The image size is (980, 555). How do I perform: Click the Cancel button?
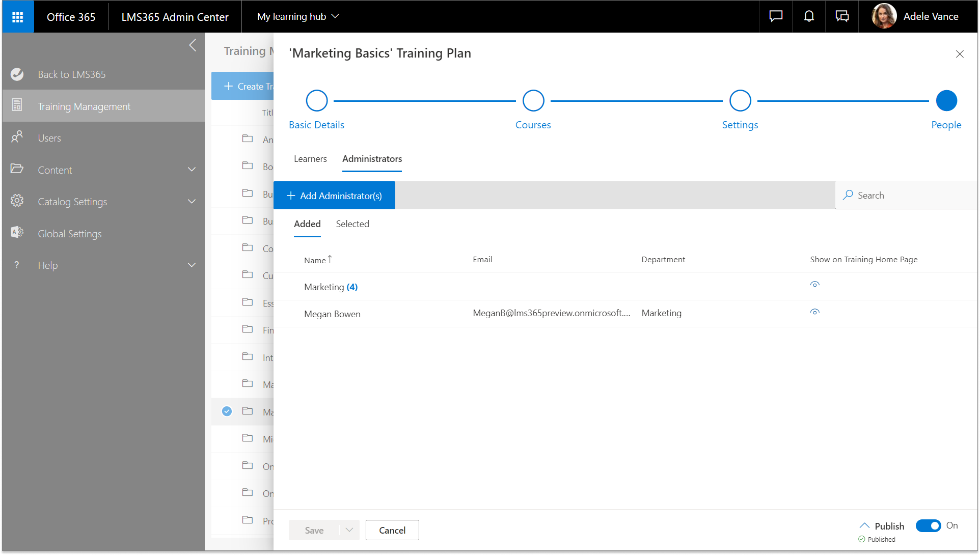392,530
